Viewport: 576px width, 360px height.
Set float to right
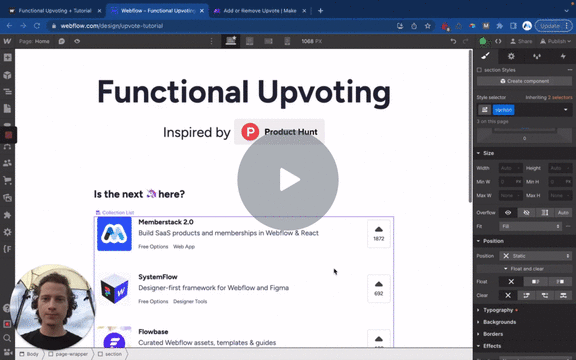click(x=560, y=282)
